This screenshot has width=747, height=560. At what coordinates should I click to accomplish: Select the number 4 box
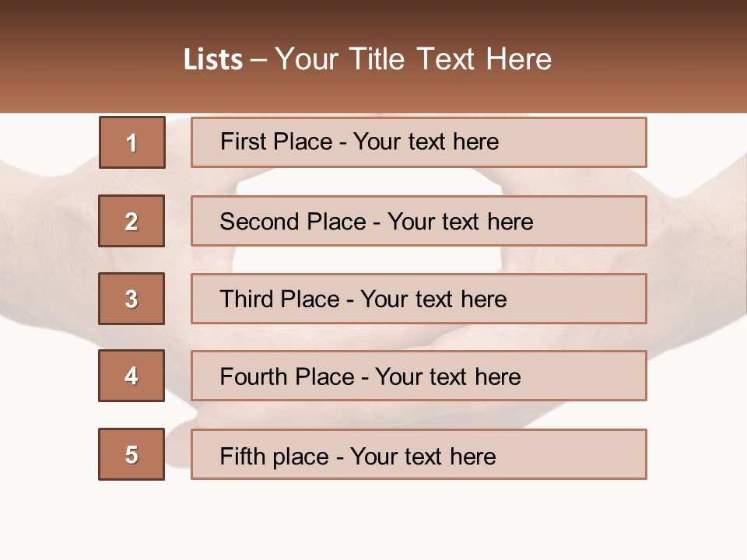pos(132,376)
